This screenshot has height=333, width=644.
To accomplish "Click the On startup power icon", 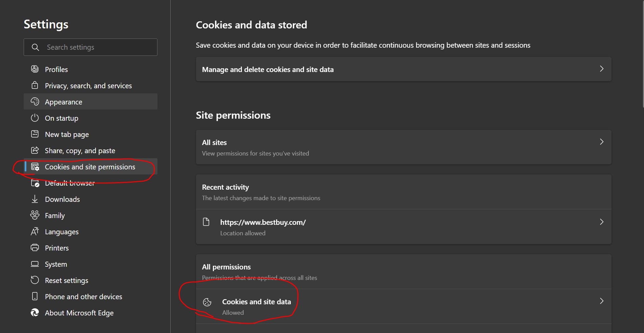I will 35,118.
